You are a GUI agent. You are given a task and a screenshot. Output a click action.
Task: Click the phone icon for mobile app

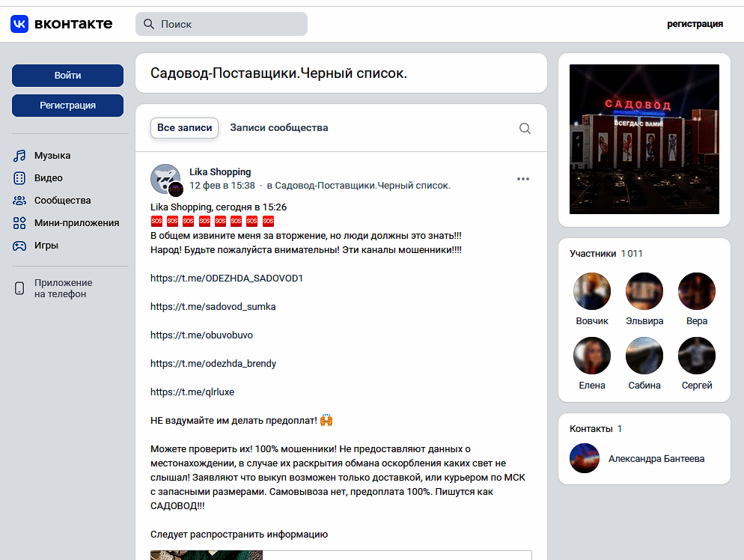point(19,288)
